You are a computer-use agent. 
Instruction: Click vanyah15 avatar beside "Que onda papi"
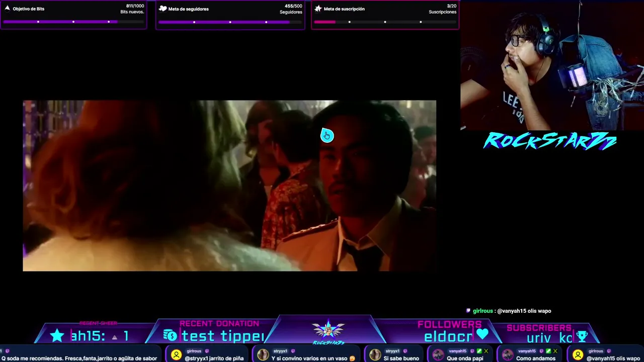coord(438,355)
